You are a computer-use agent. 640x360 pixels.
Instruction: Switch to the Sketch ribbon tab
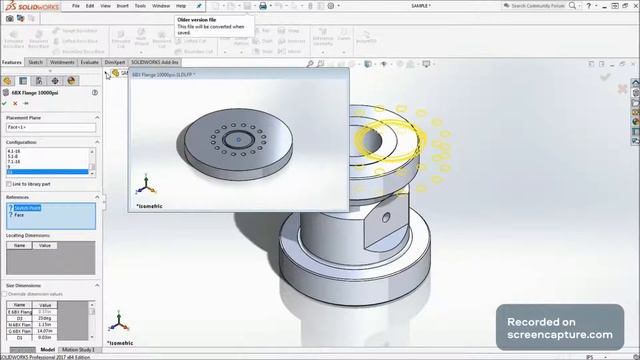pyautogui.click(x=36, y=62)
